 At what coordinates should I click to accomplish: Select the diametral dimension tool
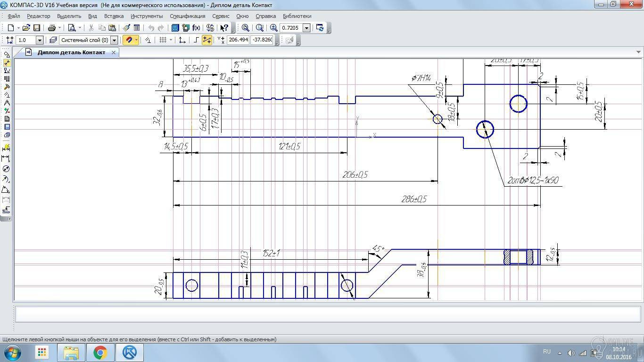click(x=6, y=169)
